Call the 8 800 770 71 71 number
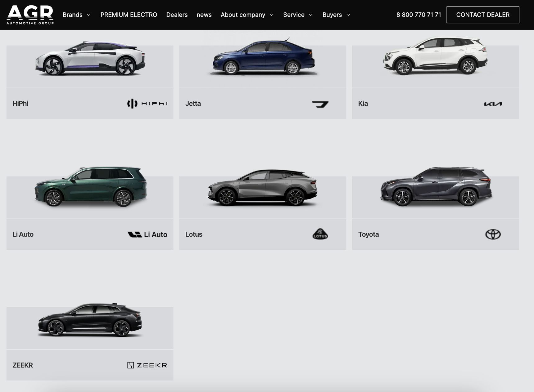Viewport: 534px width, 392px height. 419,15
